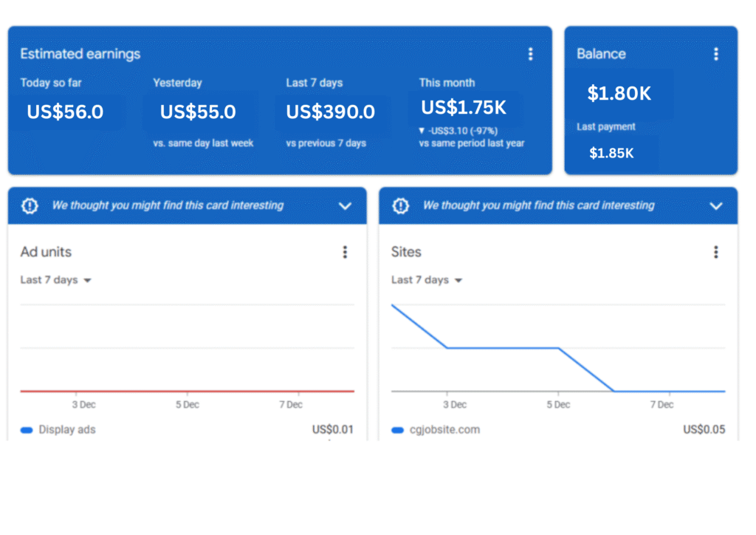This screenshot has width=756, height=535.
Task: Open Sites 'Last 7 days' date dropdown
Action: [x=427, y=280]
